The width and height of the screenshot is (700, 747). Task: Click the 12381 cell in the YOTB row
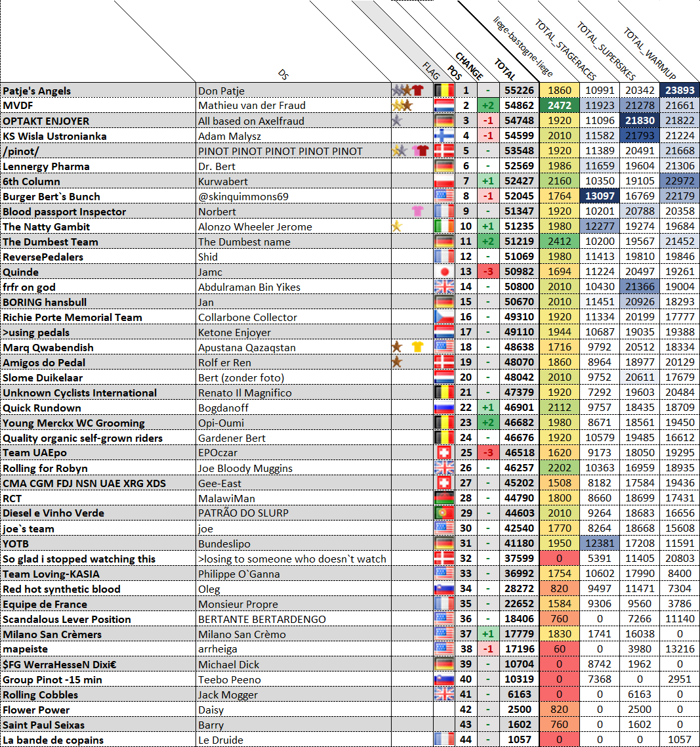click(x=600, y=543)
